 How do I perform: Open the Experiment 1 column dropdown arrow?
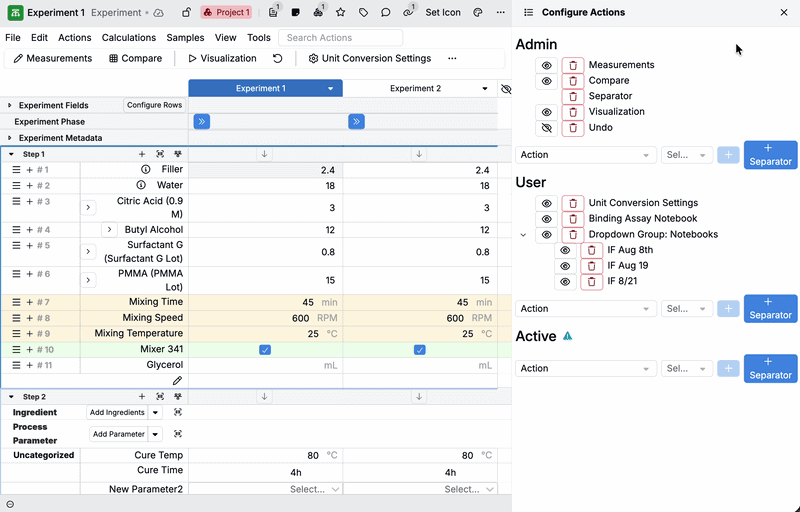click(331, 89)
